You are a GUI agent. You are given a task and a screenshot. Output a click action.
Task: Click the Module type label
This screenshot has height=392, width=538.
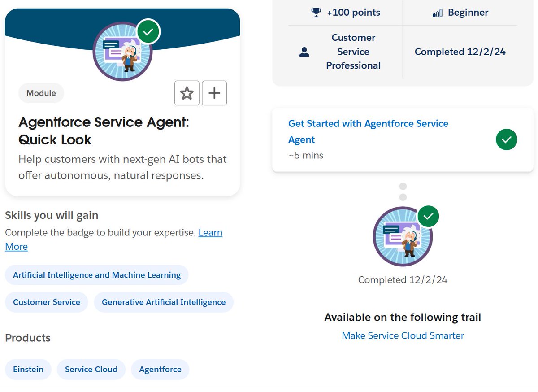41,93
